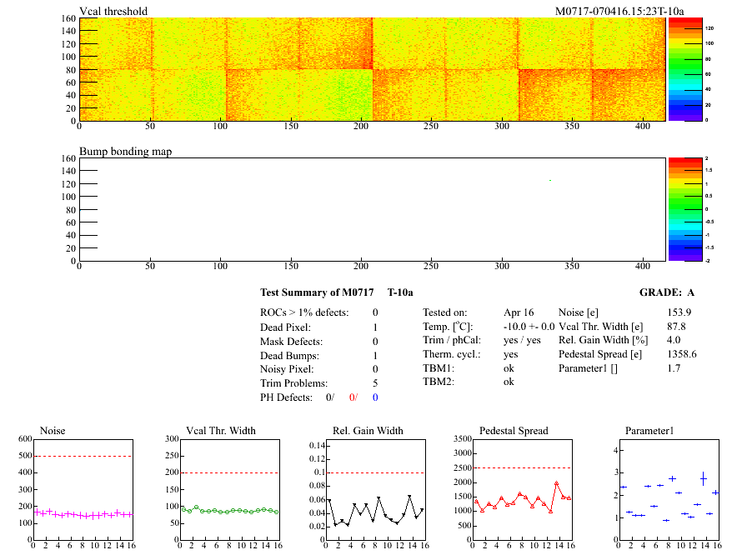Click the blue PH Defects count
The width and height of the screenshot is (747, 560).
coord(375,397)
